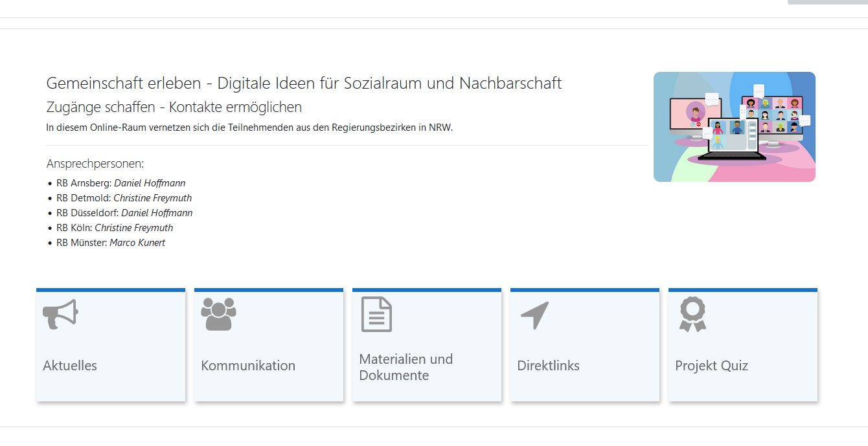Select RB Düsseldorf contact Daniel Hoffmann
Image resolution: width=868 pixels, height=446 pixels.
pyautogui.click(x=157, y=213)
